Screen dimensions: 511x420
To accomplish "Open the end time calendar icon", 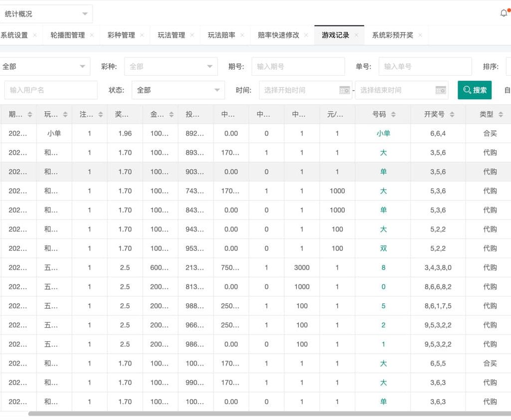I will click(441, 90).
